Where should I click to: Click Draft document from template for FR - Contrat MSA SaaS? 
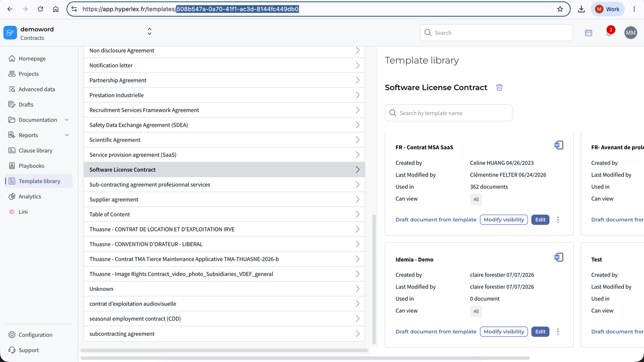click(x=436, y=220)
